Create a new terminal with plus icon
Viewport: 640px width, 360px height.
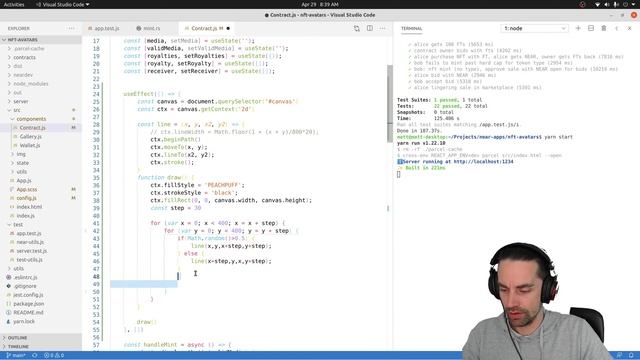click(x=578, y=28)
